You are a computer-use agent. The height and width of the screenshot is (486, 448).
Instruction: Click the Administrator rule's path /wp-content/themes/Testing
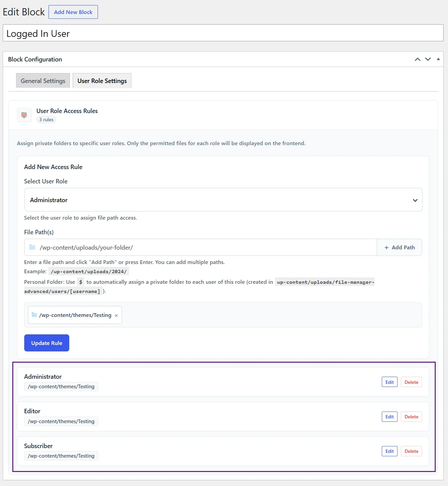coord(61,387)
